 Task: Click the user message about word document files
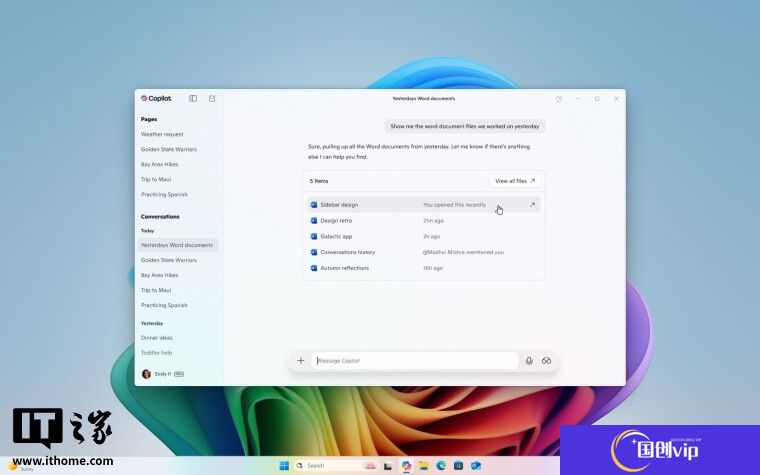click(x=465, y=127)
